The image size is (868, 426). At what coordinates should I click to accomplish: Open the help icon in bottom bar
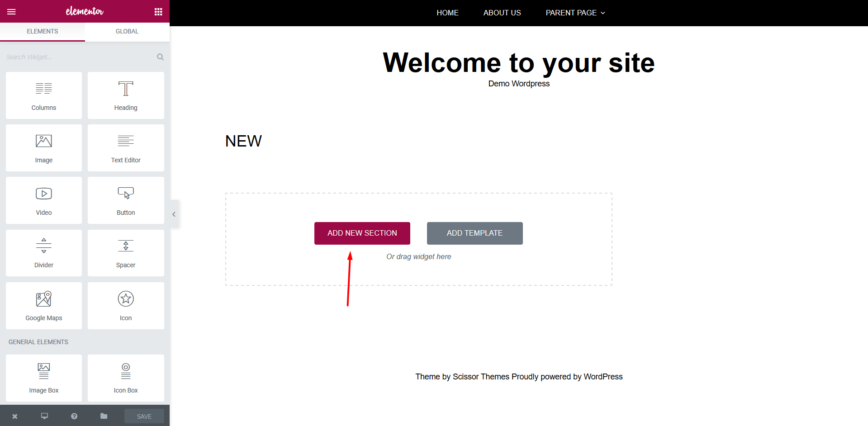74,416
